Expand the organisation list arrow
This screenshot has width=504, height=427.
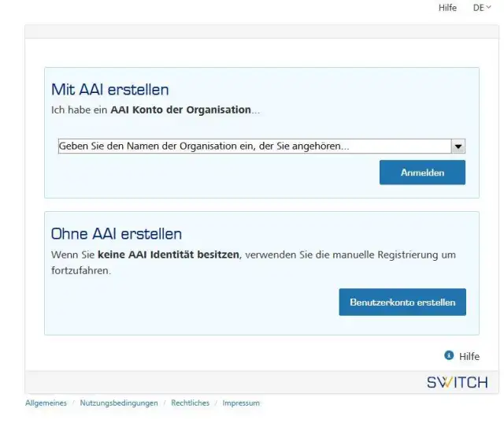[458, 147]
